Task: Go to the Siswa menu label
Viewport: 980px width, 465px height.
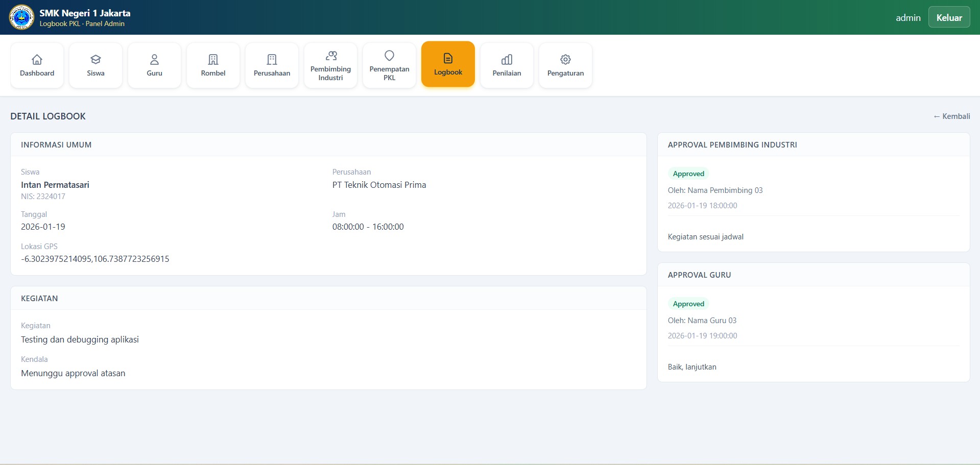Action: [x=95, y=73]
